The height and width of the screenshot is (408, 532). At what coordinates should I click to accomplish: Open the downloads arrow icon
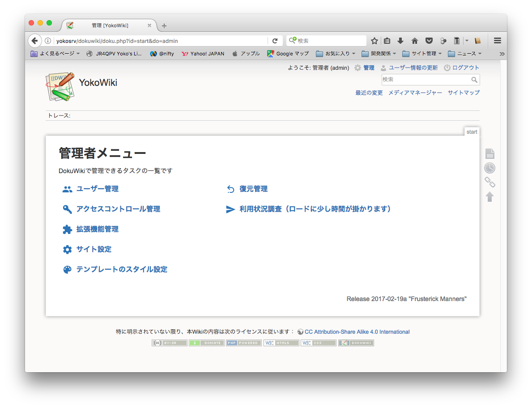(x=400, y=41)
